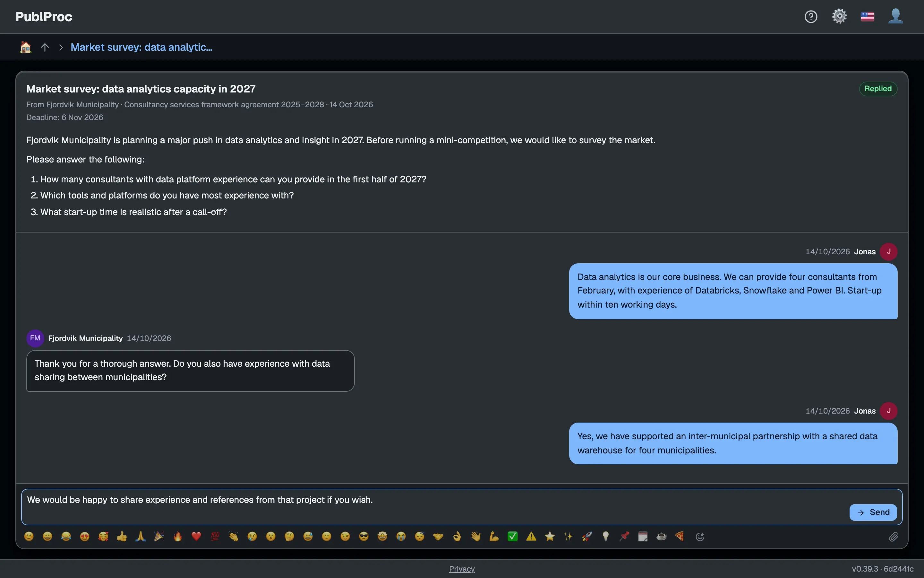Insert the thinking face emoji
The height and width of the screenshot is (578, 924).
(x=289, y=536)
